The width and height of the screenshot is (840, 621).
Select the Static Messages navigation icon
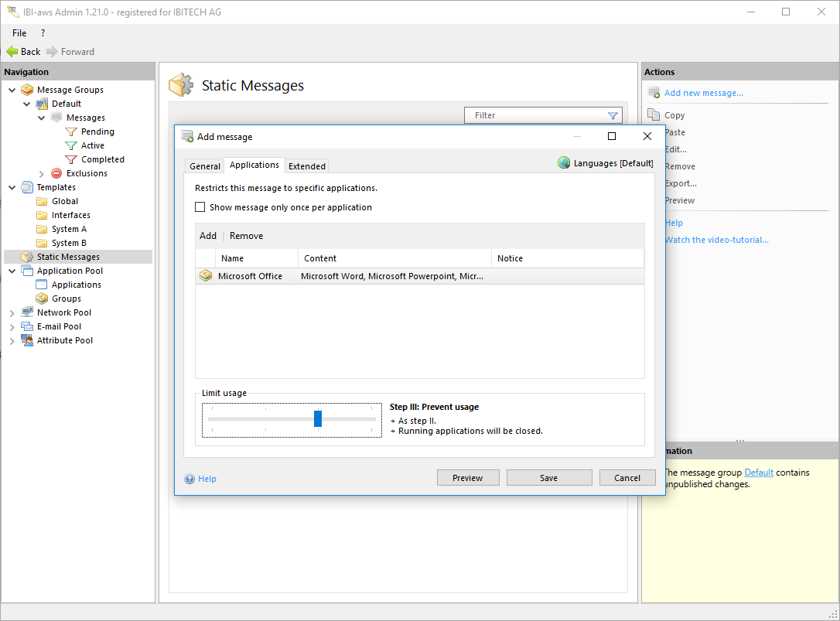(27, 257)
